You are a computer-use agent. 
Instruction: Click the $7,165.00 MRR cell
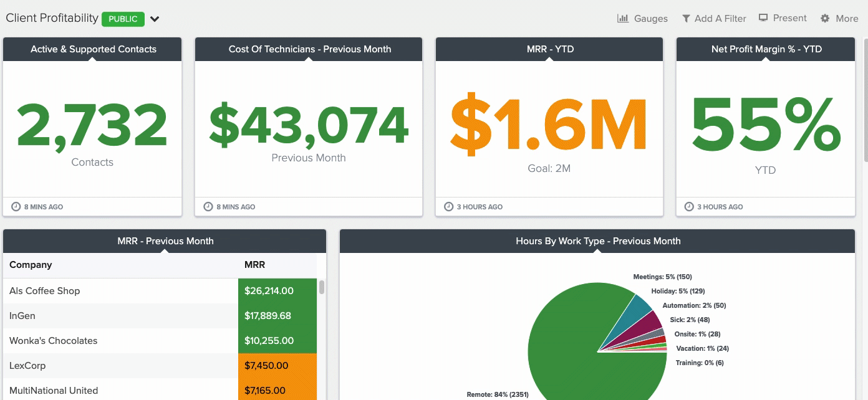pos(277,389)
